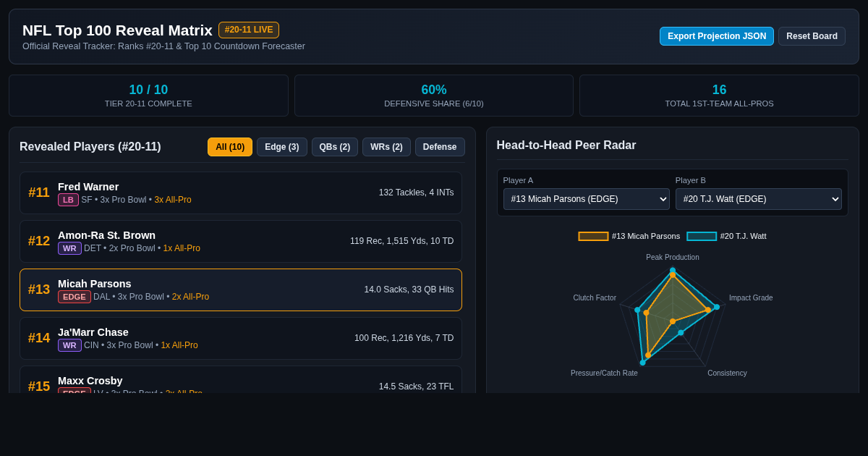Toggle Micah Parsons legend swatch

(x=593, y=236)
